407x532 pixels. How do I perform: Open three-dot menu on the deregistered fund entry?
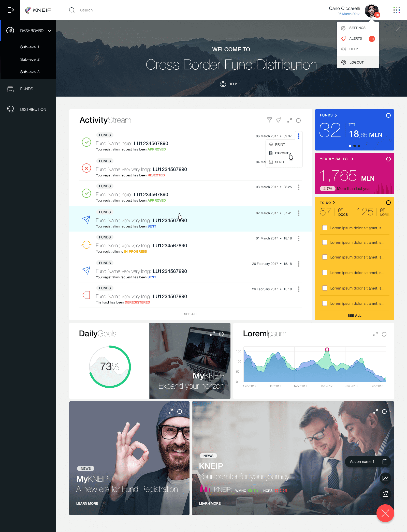tap(299, 289)
